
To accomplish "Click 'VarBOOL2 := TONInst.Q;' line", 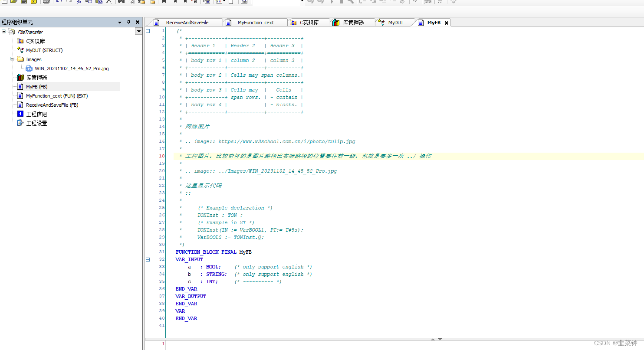I will 230,237.
